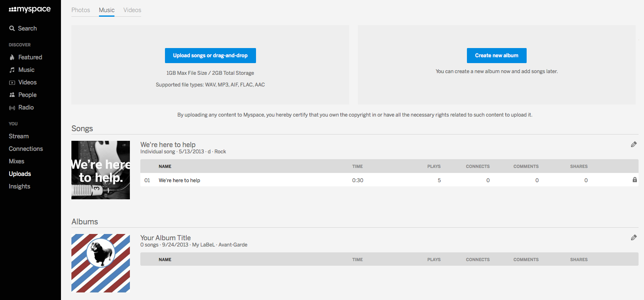Click the Music note icon in sidebar
This screenshot has width=644, height=300.
[12, 70]
